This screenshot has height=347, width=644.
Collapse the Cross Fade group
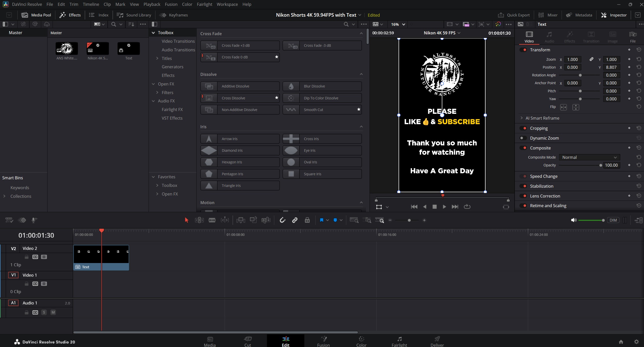coord(361,33)
